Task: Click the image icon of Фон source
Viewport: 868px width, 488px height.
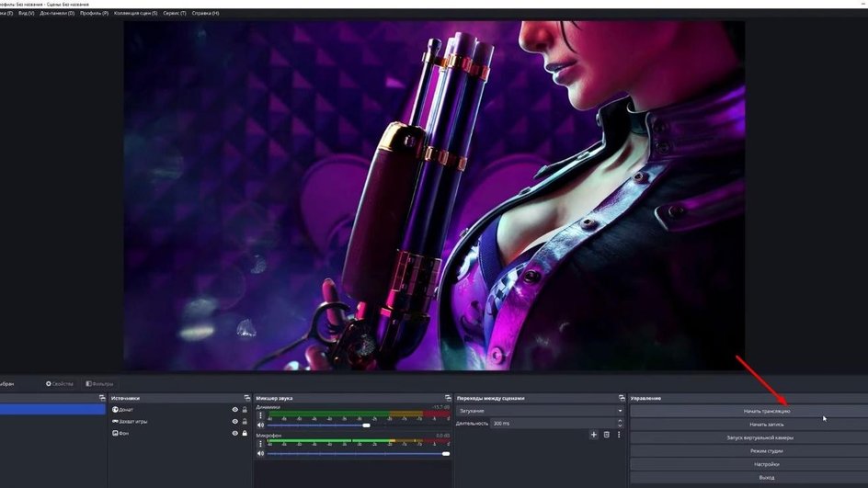Action: click(115, 433)
